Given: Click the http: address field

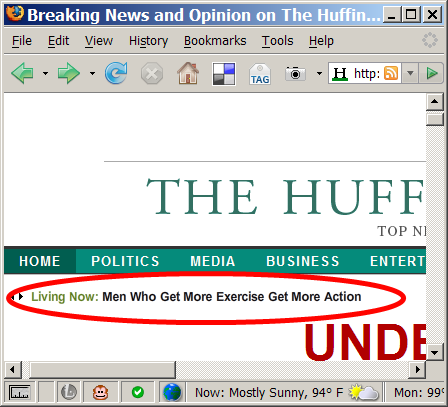Looking at the screenshot, I should pyautogui.click(x=366, y=73).
